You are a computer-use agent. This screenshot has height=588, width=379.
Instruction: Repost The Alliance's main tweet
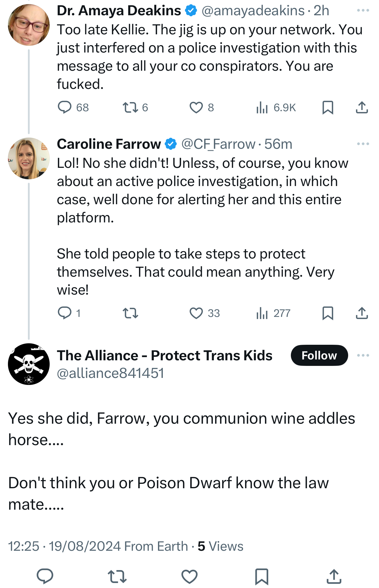tap(117, 576)
